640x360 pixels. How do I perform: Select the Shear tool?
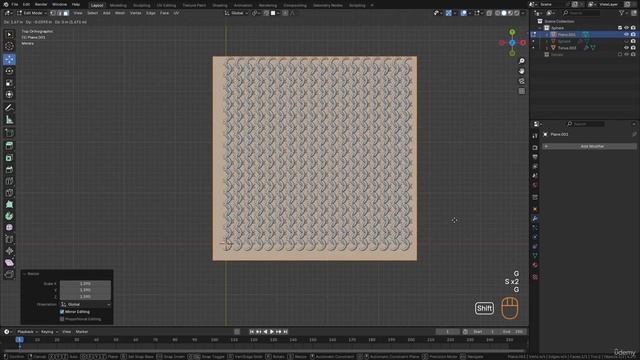tap(9, 262)
